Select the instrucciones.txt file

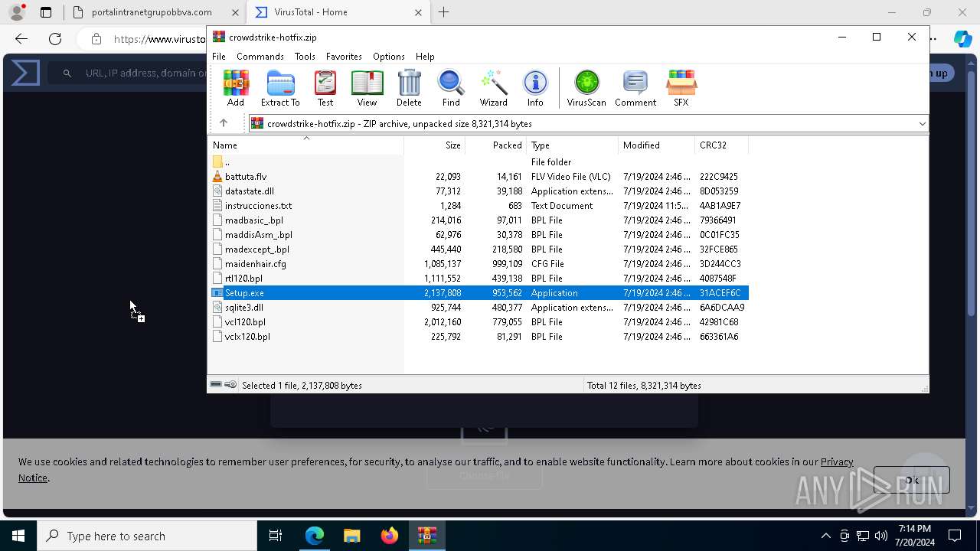479,206
